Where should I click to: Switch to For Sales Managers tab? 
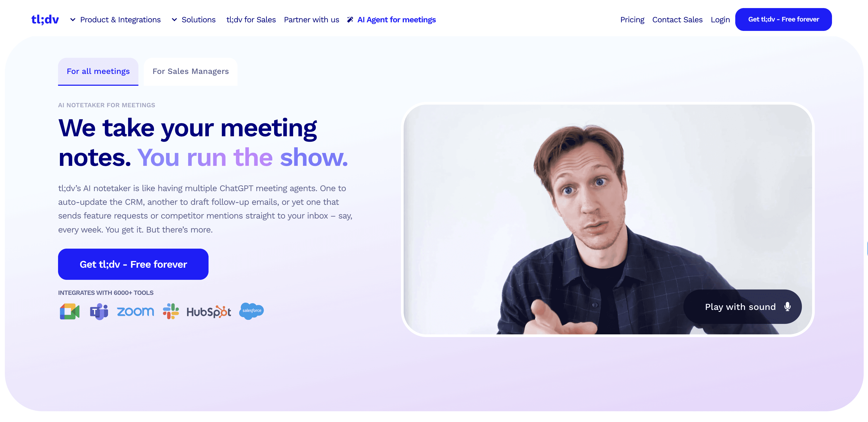[190, 71]
